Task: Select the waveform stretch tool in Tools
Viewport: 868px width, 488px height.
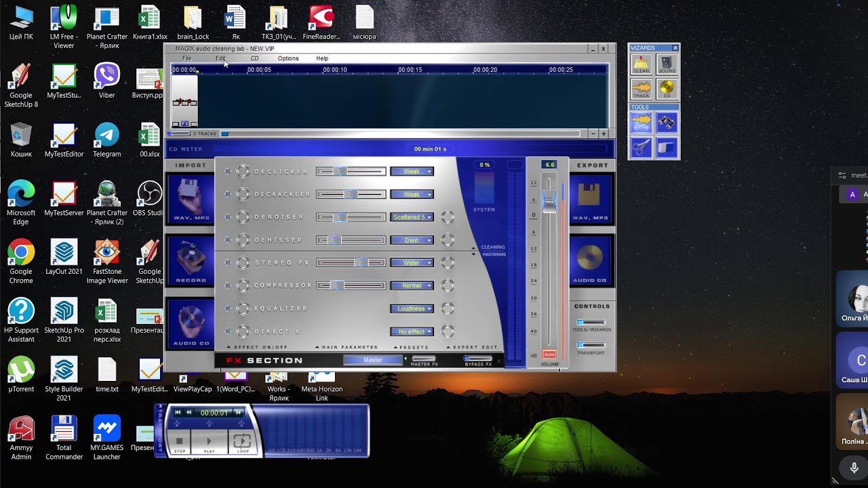Action: (x=641, y=122)
